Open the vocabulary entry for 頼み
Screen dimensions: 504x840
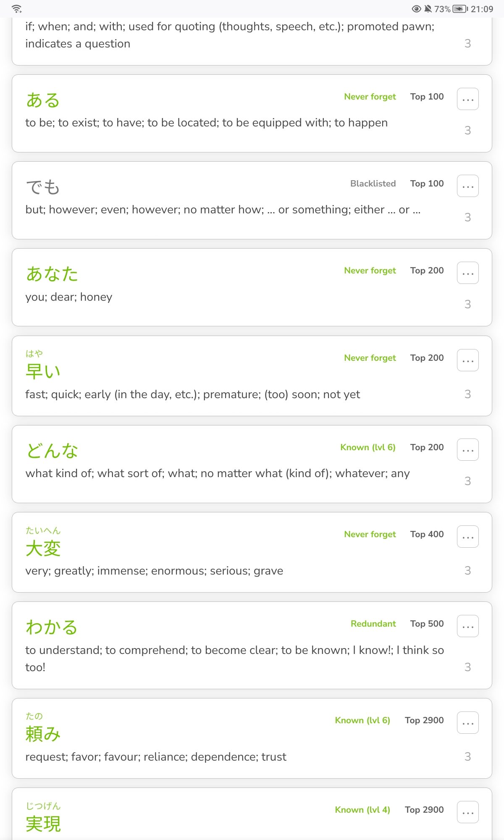[x=43, y=734]
